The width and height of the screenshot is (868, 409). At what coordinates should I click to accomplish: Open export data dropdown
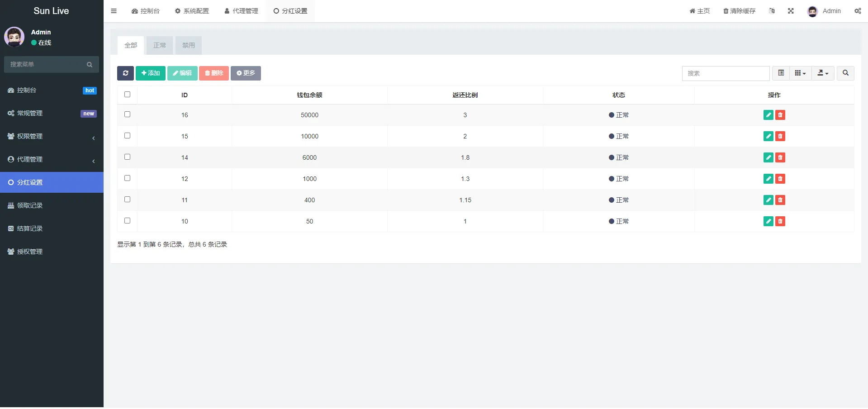[x=823, y=73]
